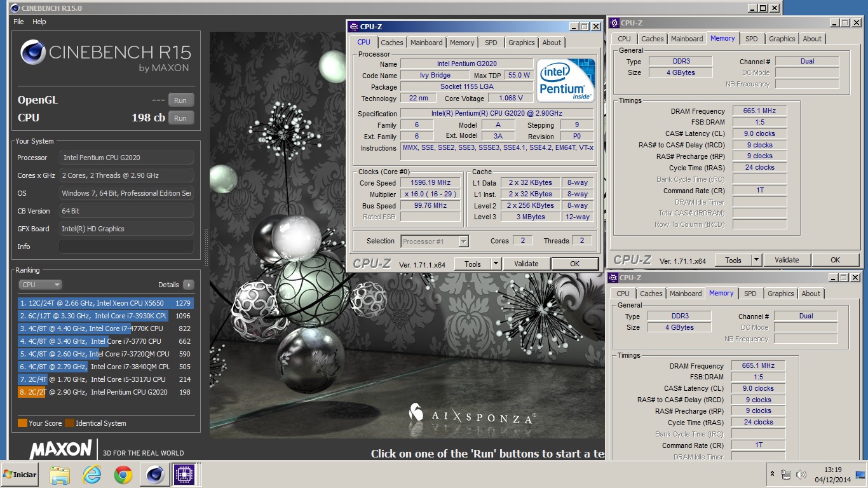Click OK in the front CPU-Z window

coord(574,264)
